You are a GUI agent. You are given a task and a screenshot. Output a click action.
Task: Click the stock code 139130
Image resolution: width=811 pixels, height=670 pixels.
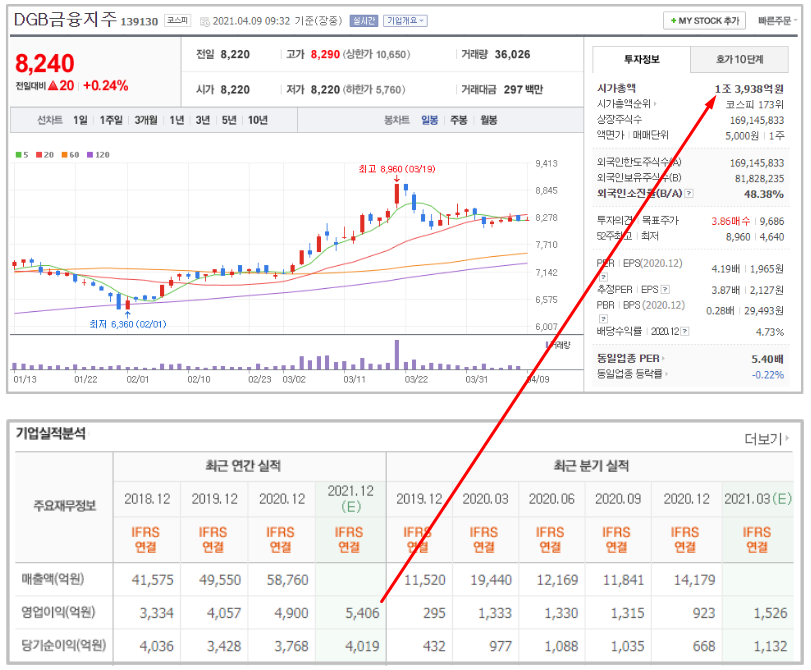(x=139, y=22)
